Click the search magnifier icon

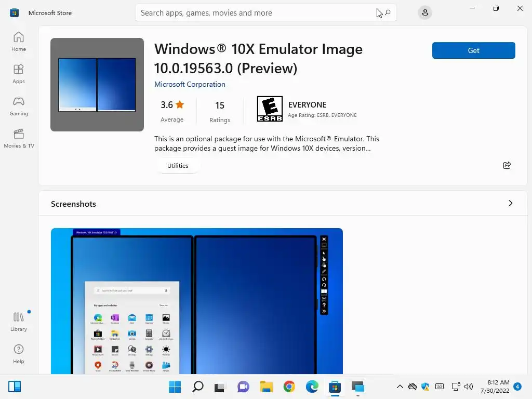pos(388,13)
